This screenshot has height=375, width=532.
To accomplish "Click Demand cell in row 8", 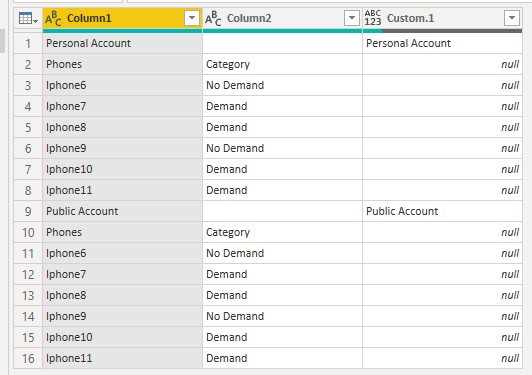I will point(282,190).
